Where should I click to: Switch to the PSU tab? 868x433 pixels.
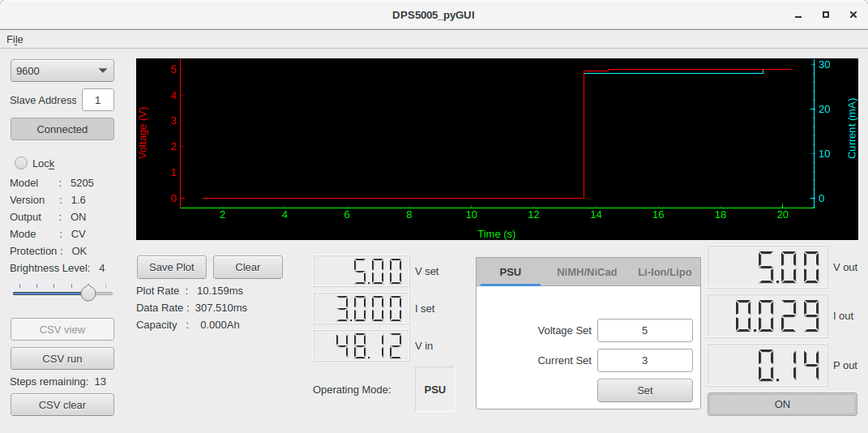(511, 272)
